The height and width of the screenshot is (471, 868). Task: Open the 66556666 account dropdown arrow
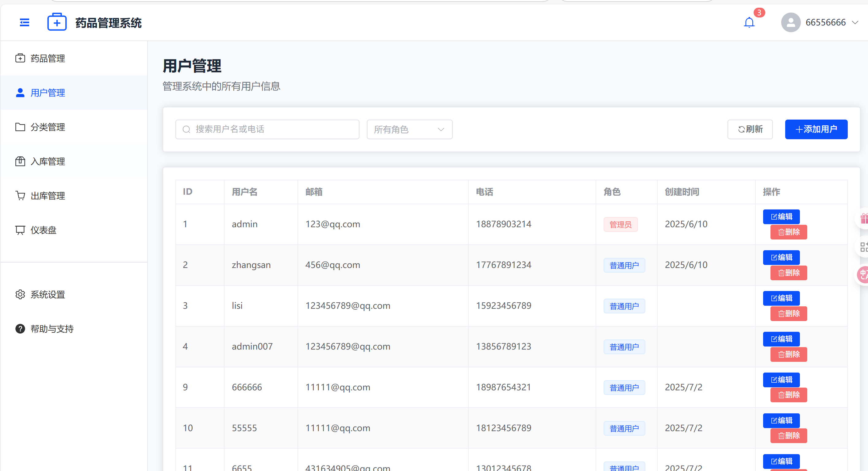point(855,23)
